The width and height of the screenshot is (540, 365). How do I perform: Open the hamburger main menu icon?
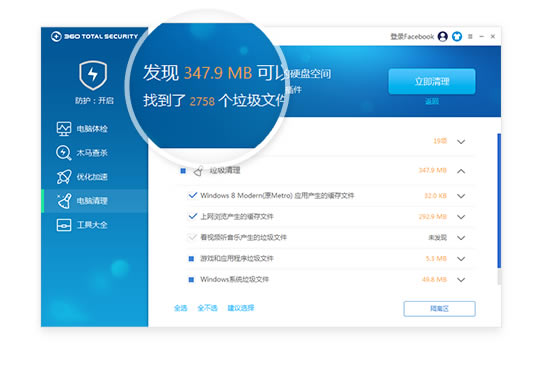tap(470, 36)
